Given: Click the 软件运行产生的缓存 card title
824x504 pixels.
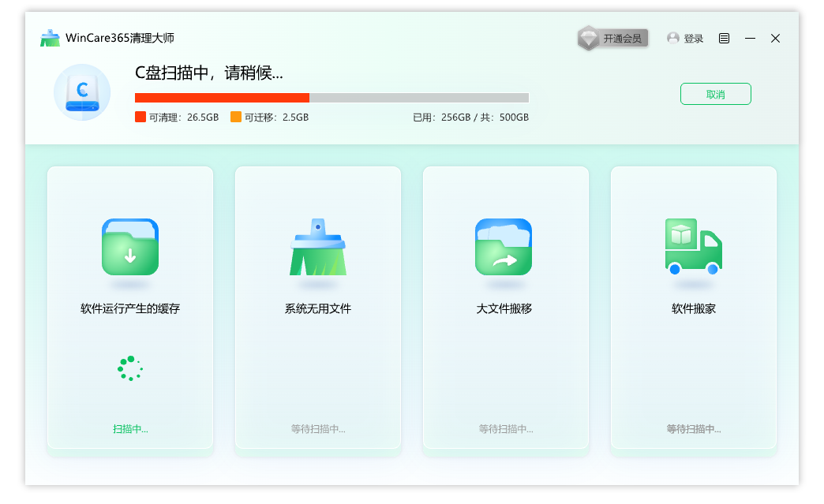Looking at the screenshot, I should pyautogui.click(x=130, y=308).
